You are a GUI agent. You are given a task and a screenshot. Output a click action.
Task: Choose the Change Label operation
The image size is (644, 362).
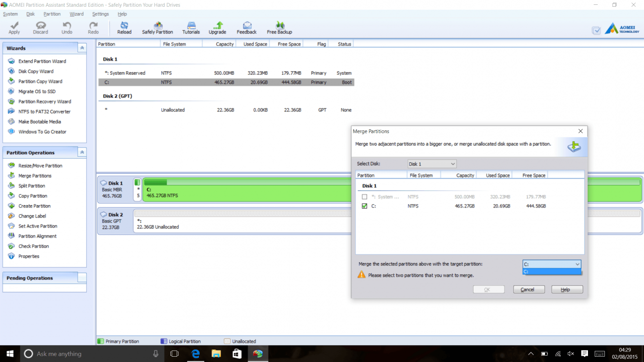coord(27,216)
